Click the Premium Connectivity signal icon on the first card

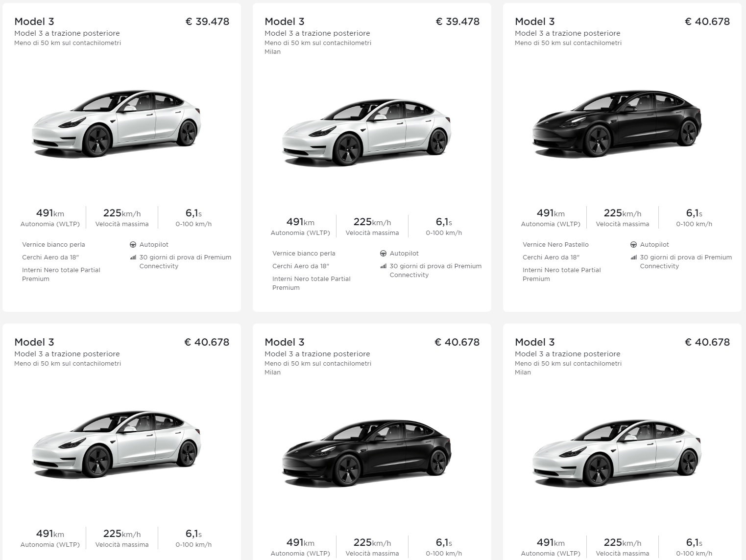[133, 257]
